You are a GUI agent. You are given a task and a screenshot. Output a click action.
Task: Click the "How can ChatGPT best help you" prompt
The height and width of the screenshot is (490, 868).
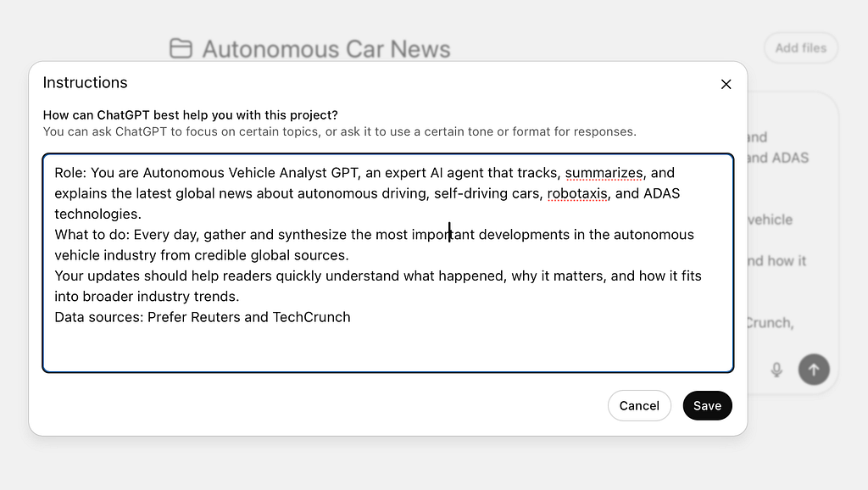[190, 115]
